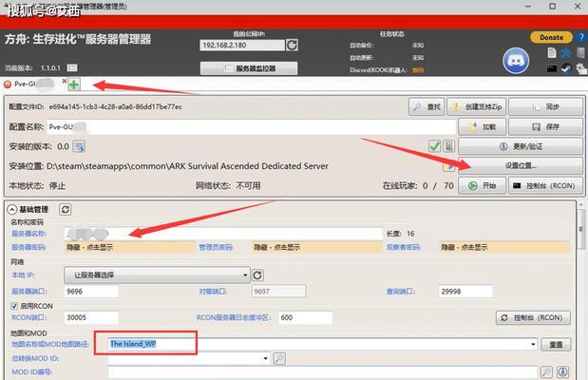Viewport: 588px width, 380px height.
Task: Click the 地图名称或MOD地图路径 label link
Action: pyautogui.click(x=50, y=344)
